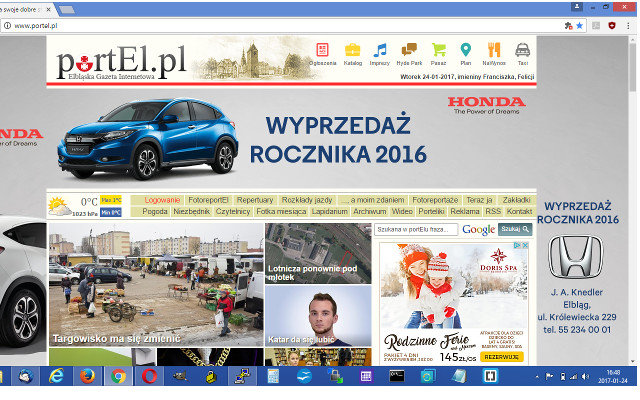Open the Chrome user profile button
Screen dimensions: 640x400
[x=577, y=7]
